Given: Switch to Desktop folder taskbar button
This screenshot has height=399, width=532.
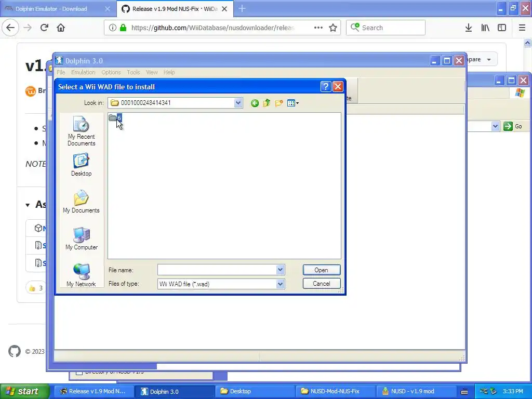Looking at the screenshot, I should 255,391.
